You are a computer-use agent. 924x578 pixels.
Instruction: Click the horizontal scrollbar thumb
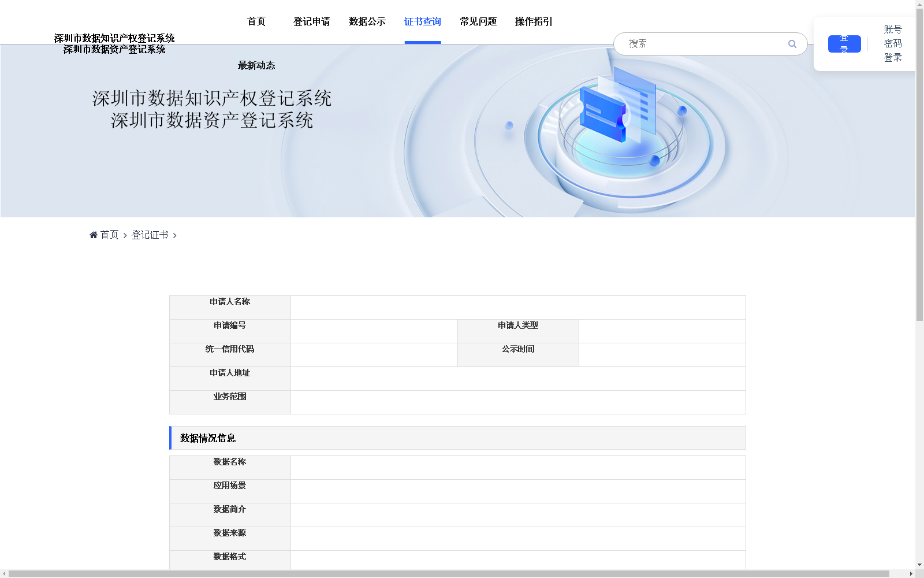pyautogui.click(x=449, y=574)
